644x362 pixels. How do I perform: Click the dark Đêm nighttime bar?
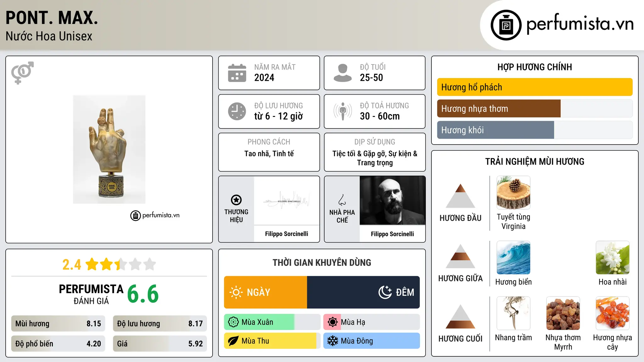coord(363,292)
